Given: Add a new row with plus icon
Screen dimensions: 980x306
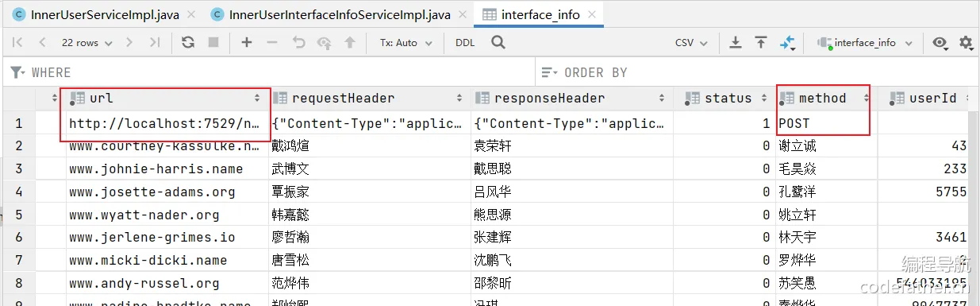Looking at the screenshot, I should 247,43.
